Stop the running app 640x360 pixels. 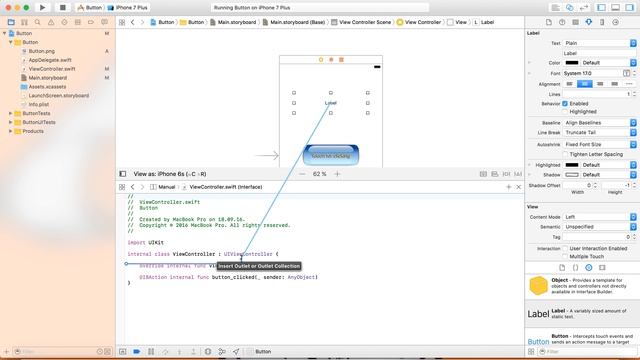(62, 7)
